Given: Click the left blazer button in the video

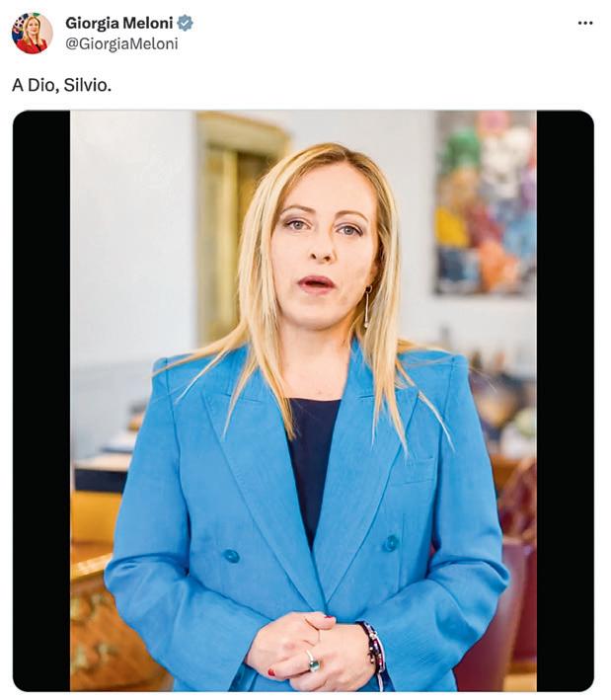Looking at the screenshot, I should pos(232,556).
